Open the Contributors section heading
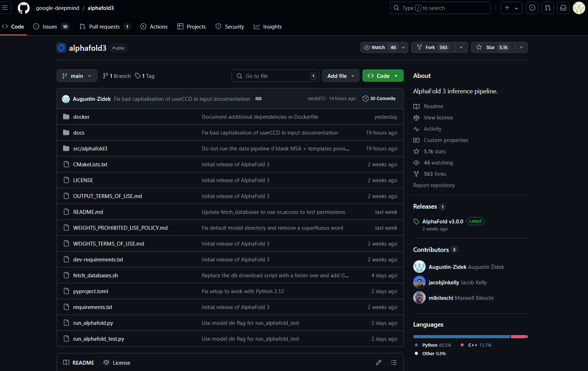This screenshot has width=588, height=371. [x=431, y=250]
